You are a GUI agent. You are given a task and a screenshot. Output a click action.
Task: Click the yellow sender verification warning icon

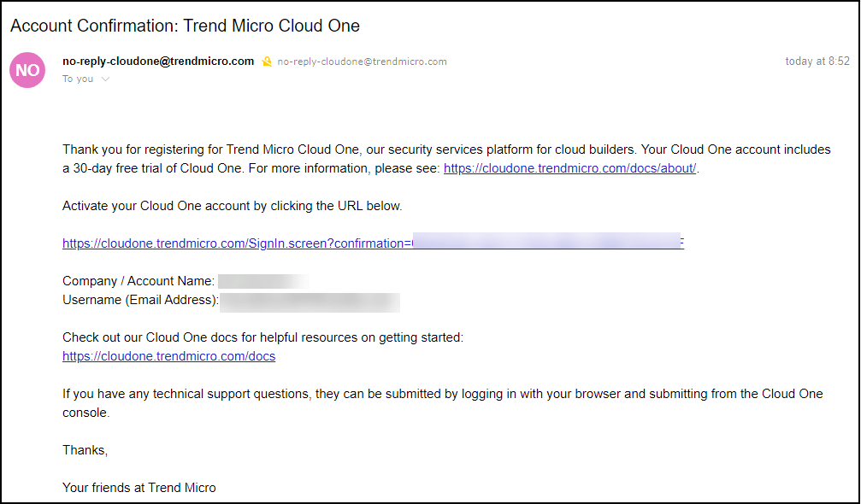(x=267, y=62)
